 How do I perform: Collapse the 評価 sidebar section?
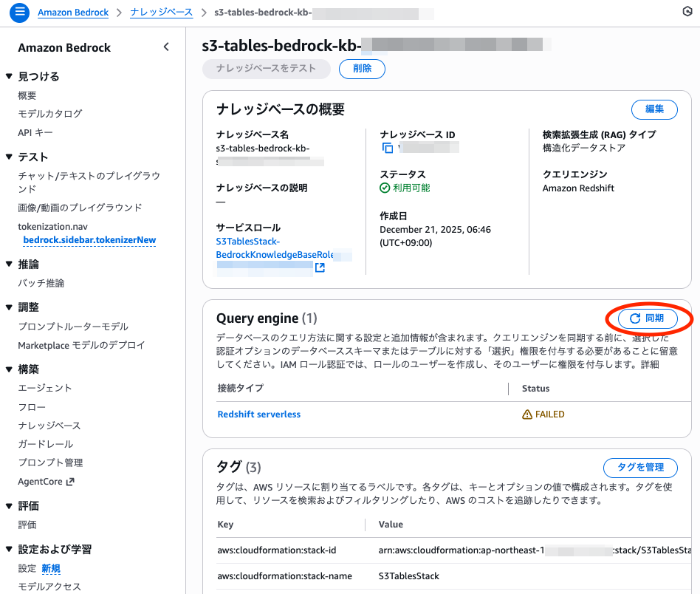8,505
